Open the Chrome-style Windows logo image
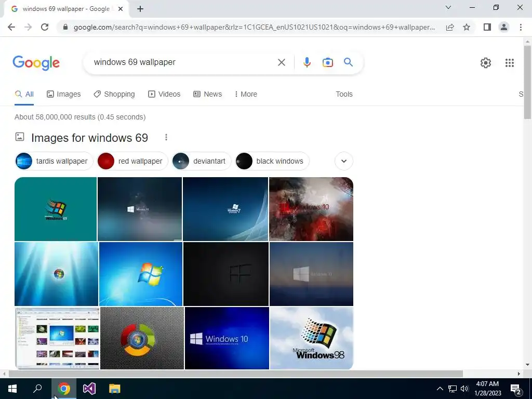Viewport: 532px width, 399px height. [142, 338]
